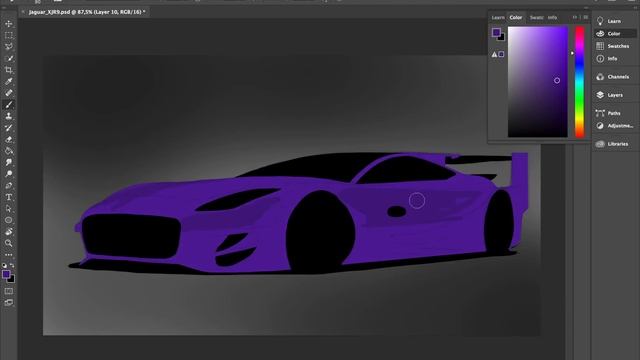Collapse the Color panel with double arrows
This screenshot has height=360, width=640.
click(575, 17)
